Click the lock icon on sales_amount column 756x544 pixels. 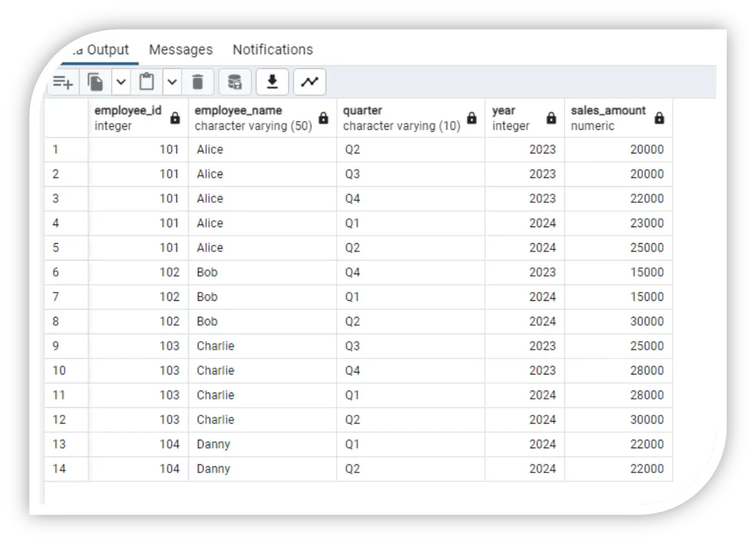[658, 118]
